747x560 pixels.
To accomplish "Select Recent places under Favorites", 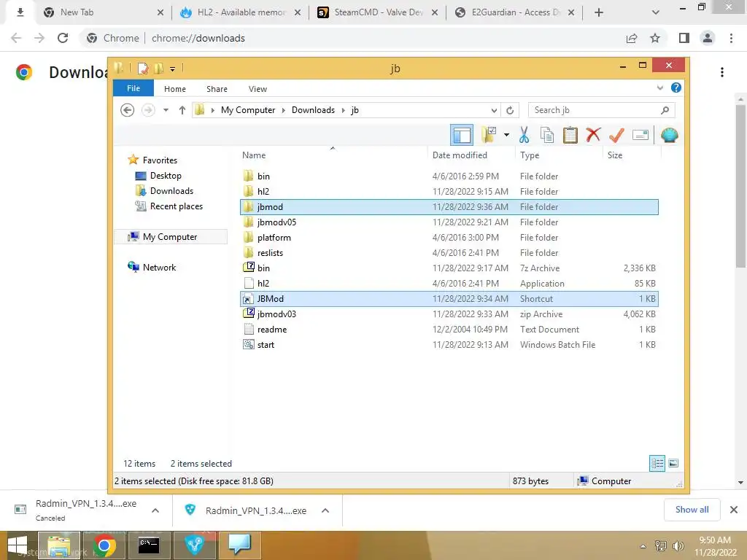I will pyautogui.click(x=177, y=206).
